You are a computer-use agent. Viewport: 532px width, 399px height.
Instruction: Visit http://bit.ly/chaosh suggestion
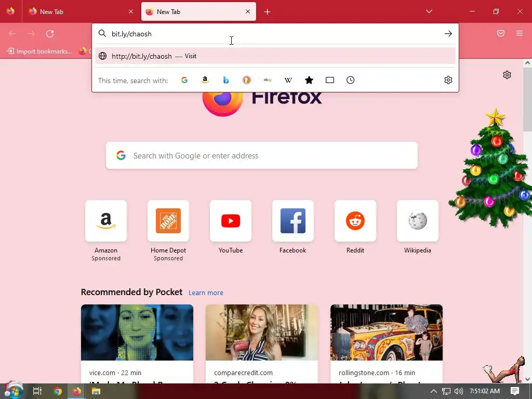click(275, 56)
